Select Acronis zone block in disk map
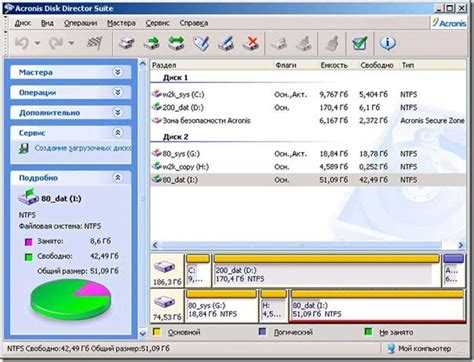Viewport: 474px width, 362px height. [454, 270]
